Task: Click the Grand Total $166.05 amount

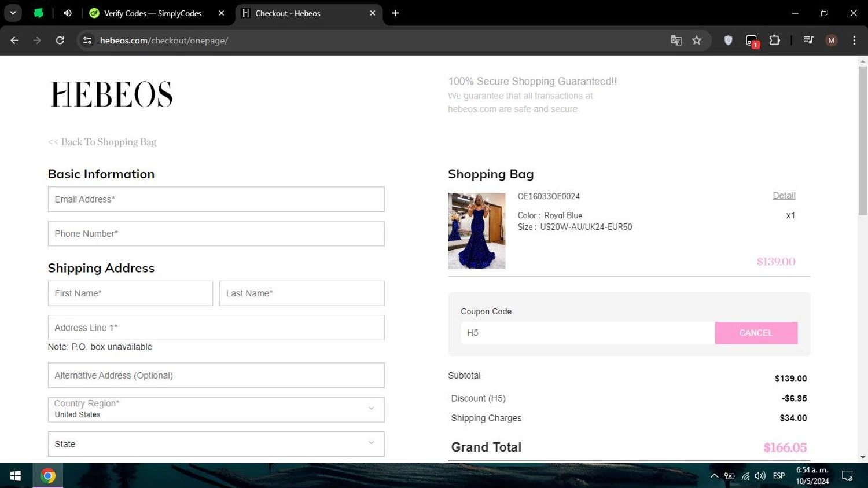Action: click(x=785, y=447)
